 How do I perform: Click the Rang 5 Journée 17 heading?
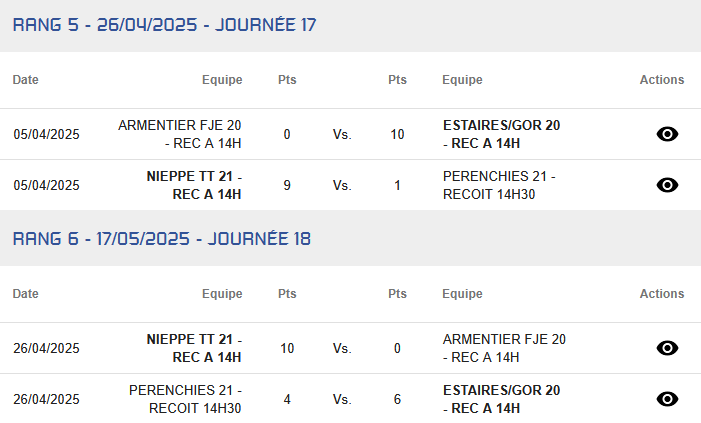point(164,25)
